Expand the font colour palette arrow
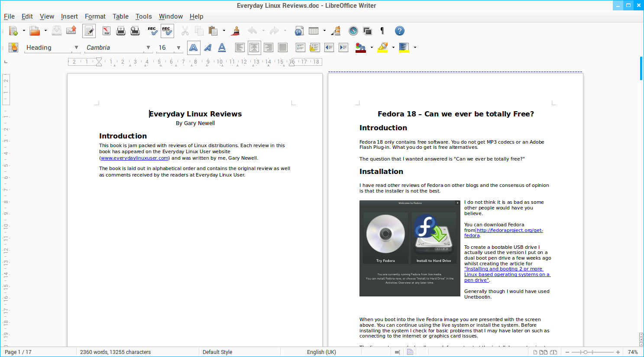 (372, 48)
